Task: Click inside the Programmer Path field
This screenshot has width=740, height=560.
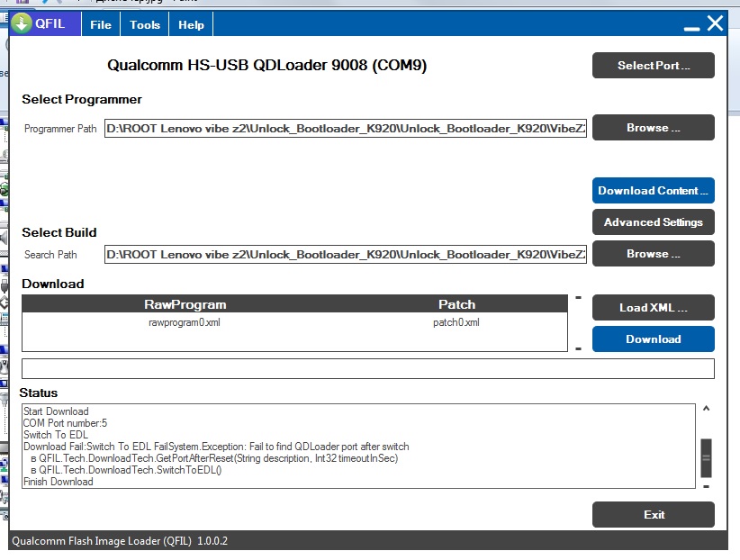Action: (x=346, y=129)
